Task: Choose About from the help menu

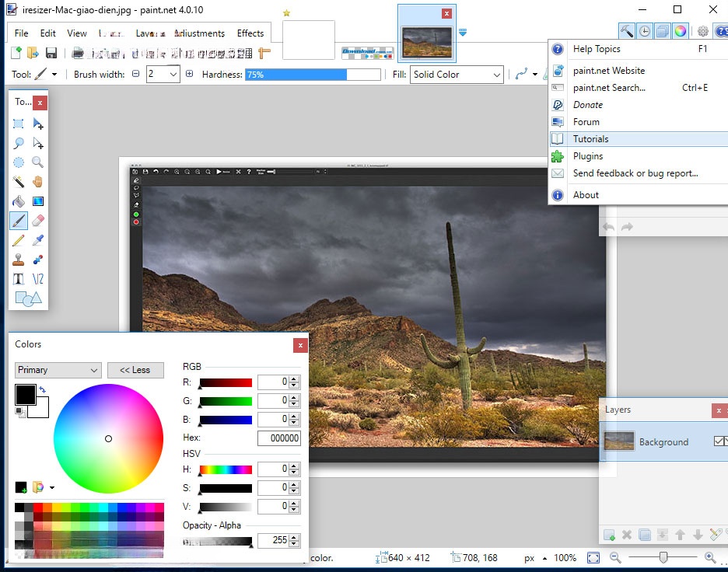Action: point(639,195)
